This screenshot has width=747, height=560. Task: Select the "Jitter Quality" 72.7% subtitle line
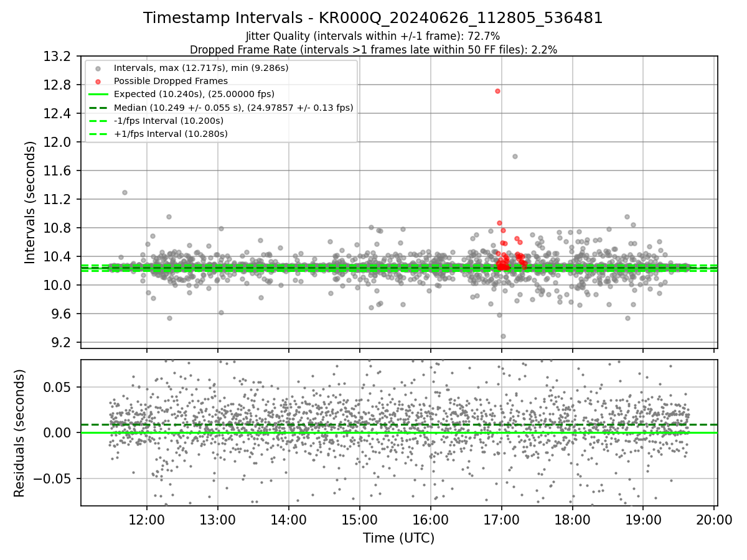pyautogui.click(x=373, y=36)
